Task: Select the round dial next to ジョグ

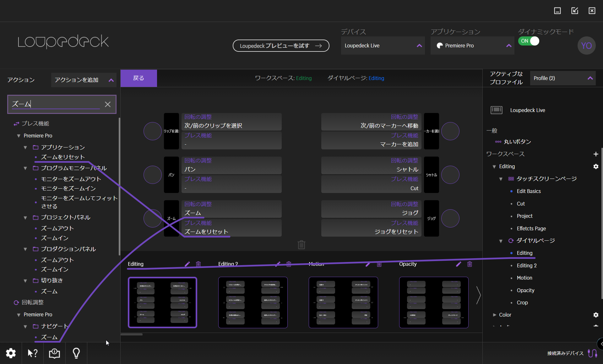Action: pos(450,218)
